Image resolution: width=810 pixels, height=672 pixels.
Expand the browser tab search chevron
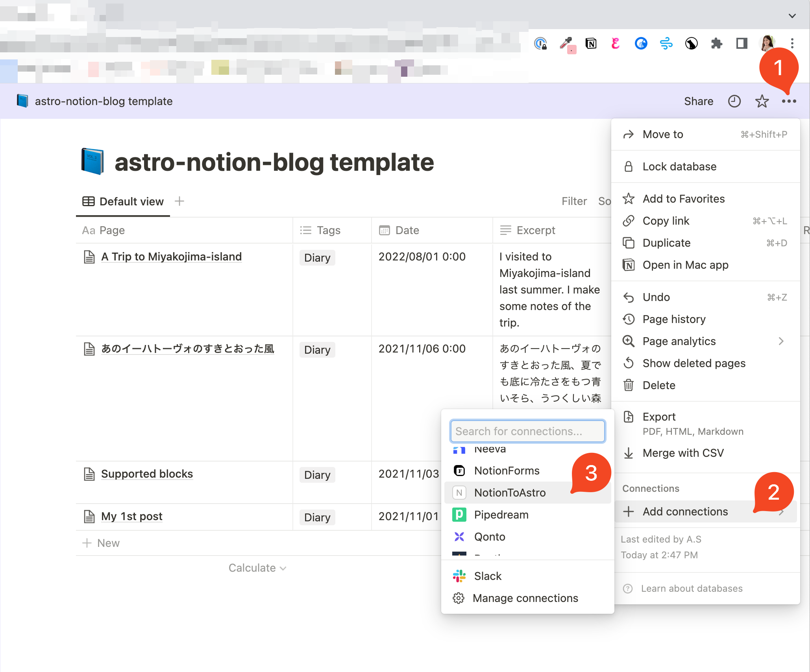tap(792, 16)
